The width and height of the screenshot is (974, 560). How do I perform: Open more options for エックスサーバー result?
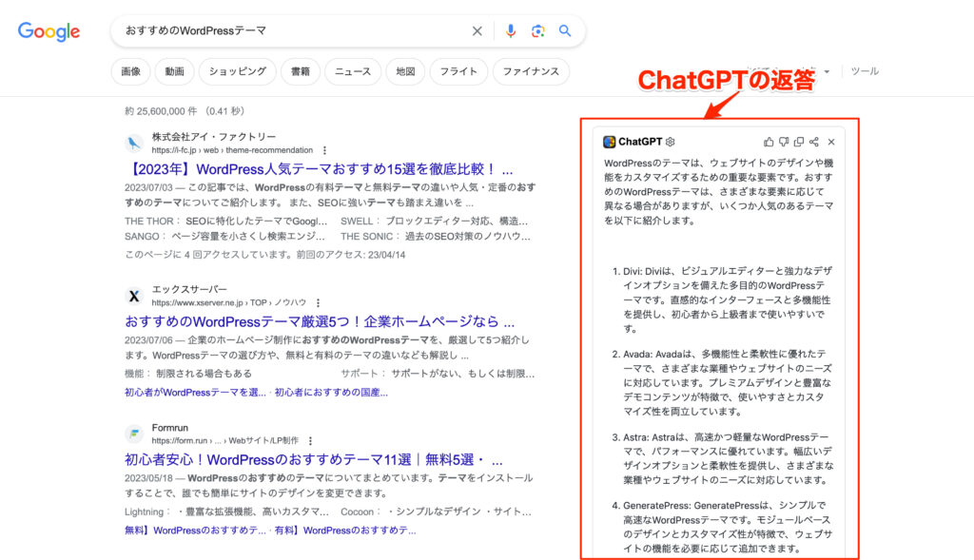pyautogui.click(x=318, y=303)
